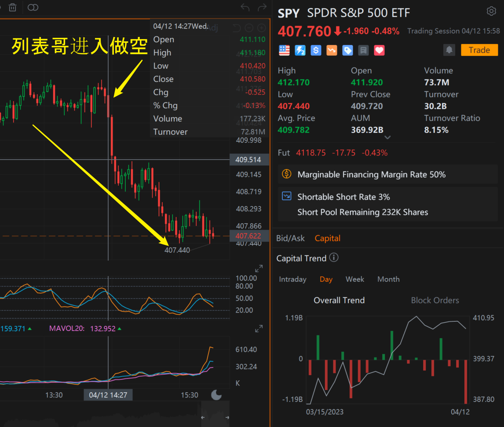Select the Day capital trend period
Image resolution: width=504 pixels, height=427 pixels.
pos(326,279)
